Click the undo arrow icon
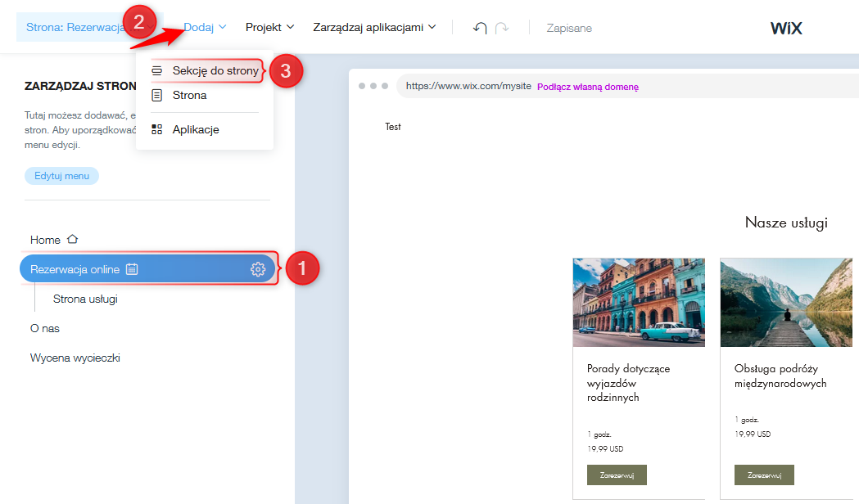The width and height of the screenshot is (859, 504). (480, 28)
